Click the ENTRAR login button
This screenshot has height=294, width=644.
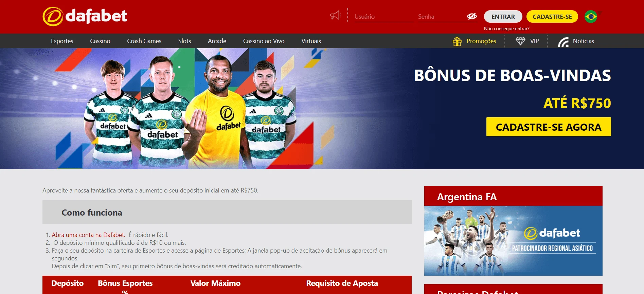point(503,17)
